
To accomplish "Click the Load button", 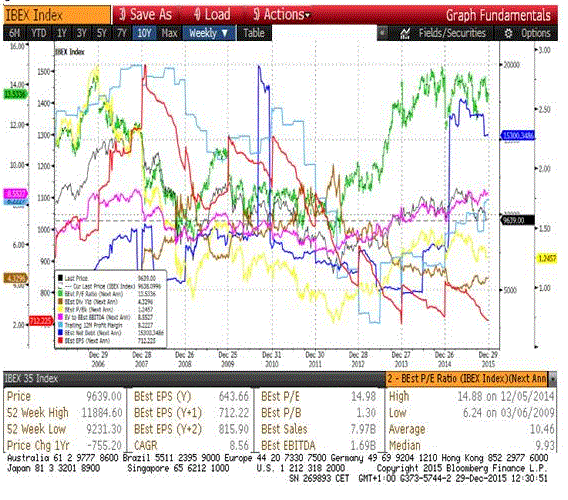I will pos(212,15).
